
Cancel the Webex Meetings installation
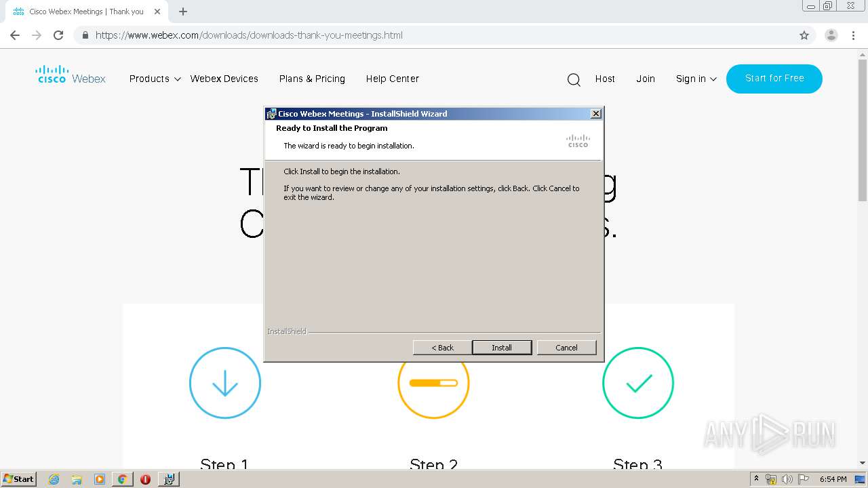click(x=566, y=348)
